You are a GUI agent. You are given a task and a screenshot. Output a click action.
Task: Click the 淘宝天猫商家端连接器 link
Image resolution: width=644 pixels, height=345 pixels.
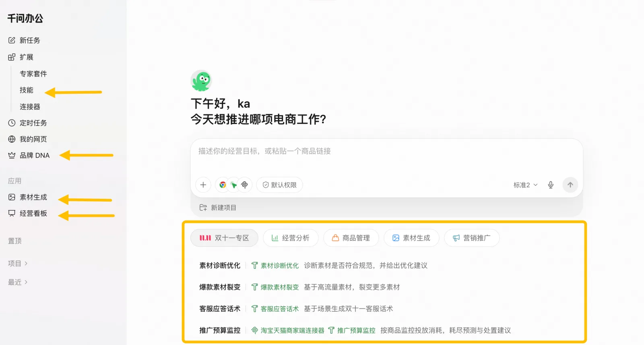click(292, 330)
